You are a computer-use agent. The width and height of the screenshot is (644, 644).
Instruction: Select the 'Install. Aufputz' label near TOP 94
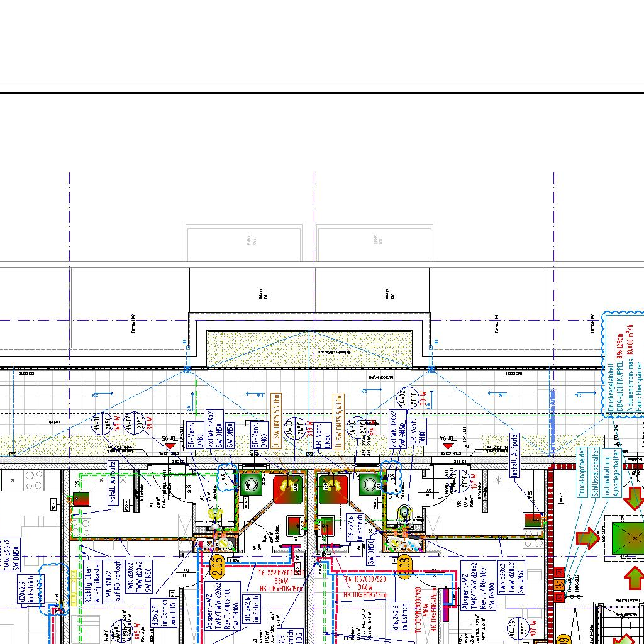pos(514,455)
